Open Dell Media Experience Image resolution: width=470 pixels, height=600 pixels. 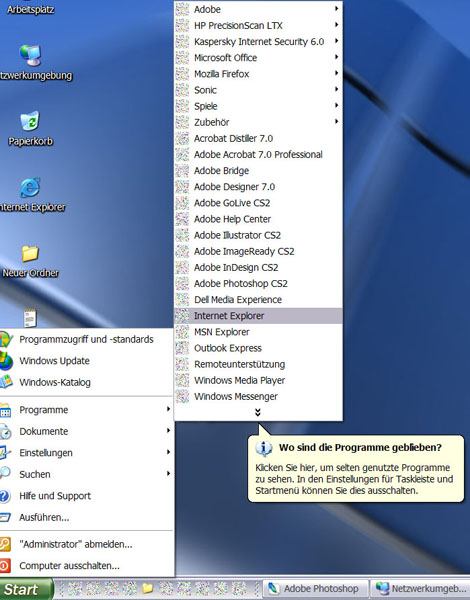click(x=258, y=300)
